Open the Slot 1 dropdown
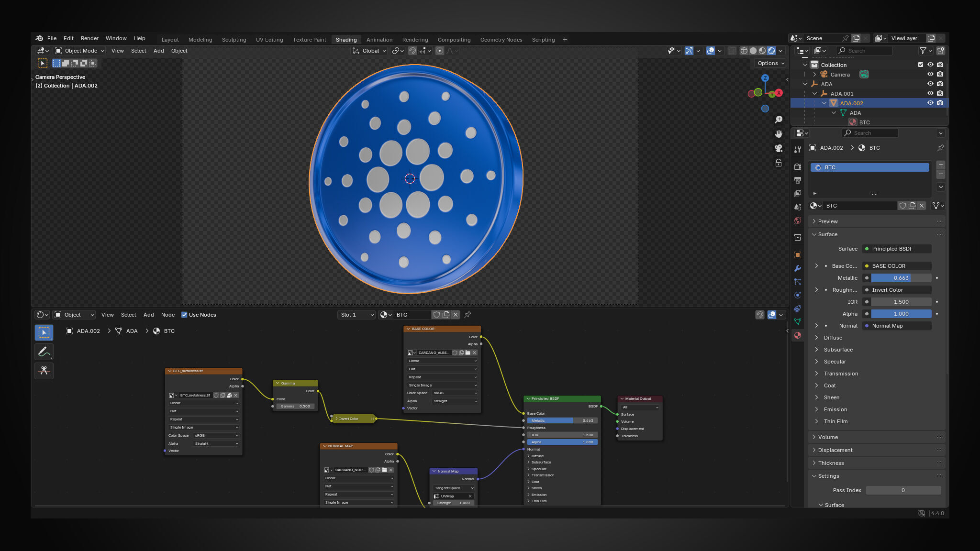 click(356, 315)
